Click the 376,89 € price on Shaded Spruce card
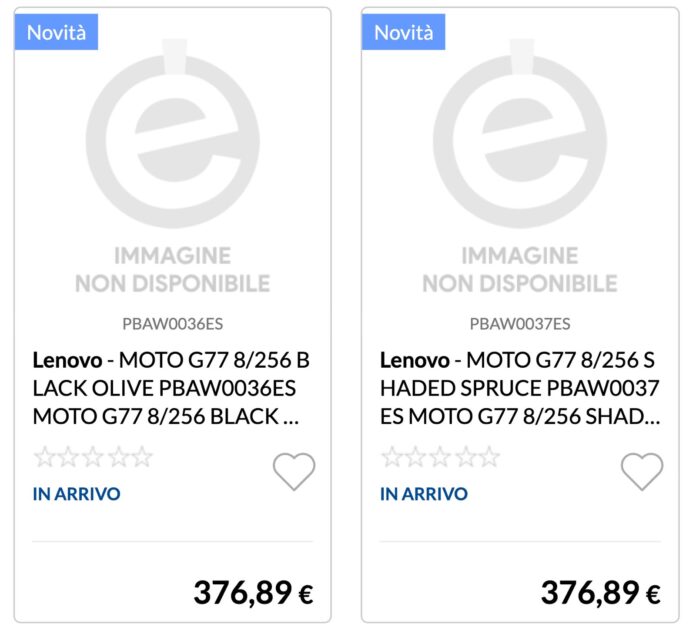 point(600,593)
